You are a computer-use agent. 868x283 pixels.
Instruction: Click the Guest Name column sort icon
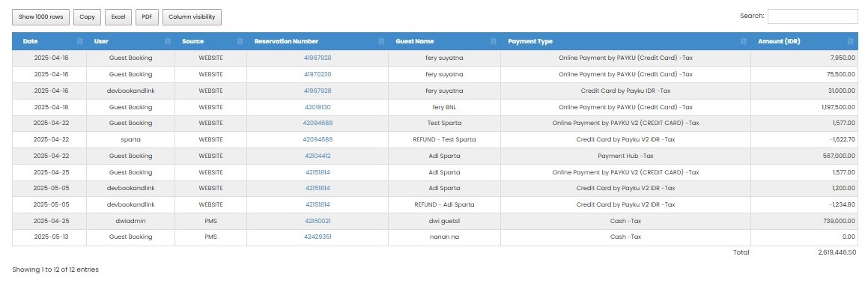(x=494, y=41)
